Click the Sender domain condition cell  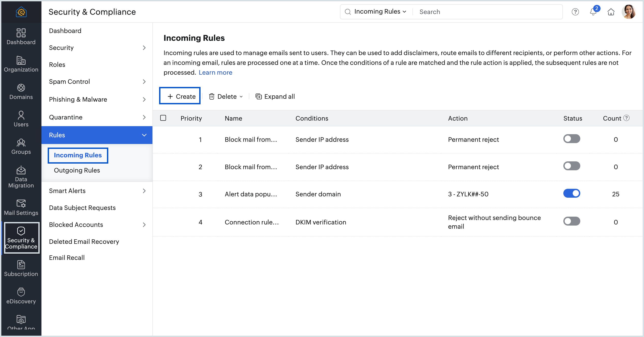tap(318, 194)
